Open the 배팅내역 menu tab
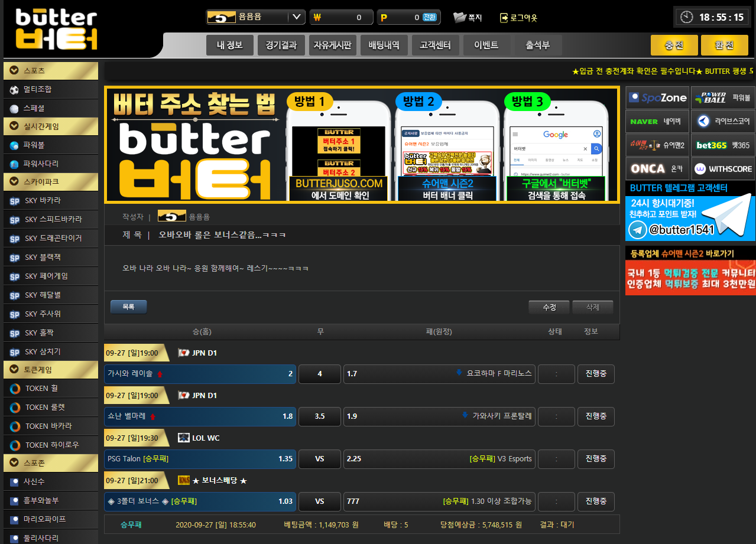The image size is (756, 544). pos(384,45)
